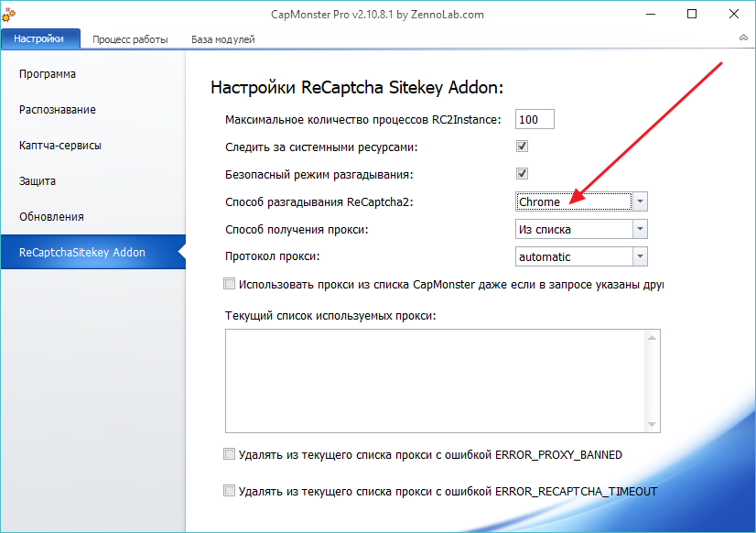Select ReCaptchaSitekey Addon in the sidebar
Viewport: 756px width, 533px height.
tap(93, 252)
